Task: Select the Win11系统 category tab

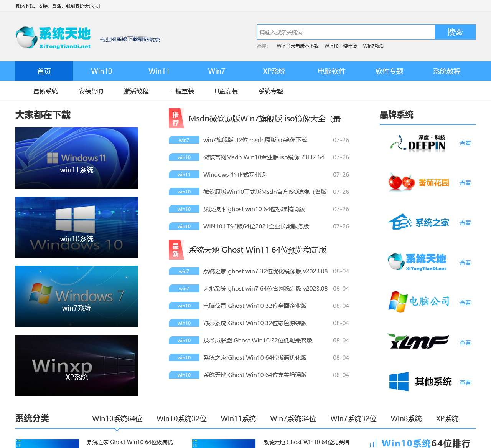Action: click(238, 418)
